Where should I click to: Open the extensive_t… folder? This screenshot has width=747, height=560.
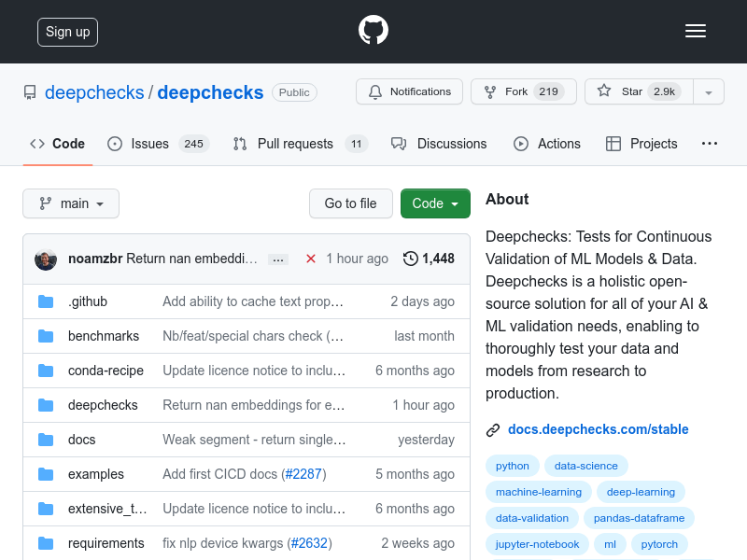(x=107, y=509)
